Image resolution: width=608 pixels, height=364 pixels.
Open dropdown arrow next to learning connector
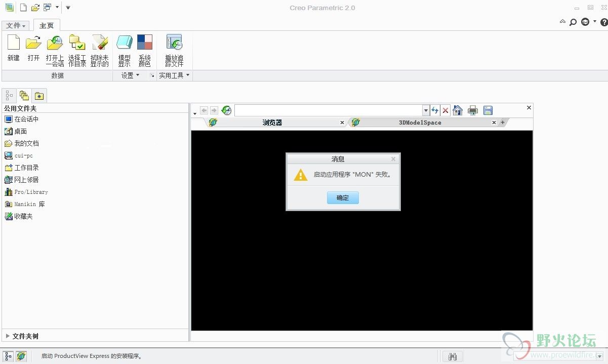pos(595,22)
